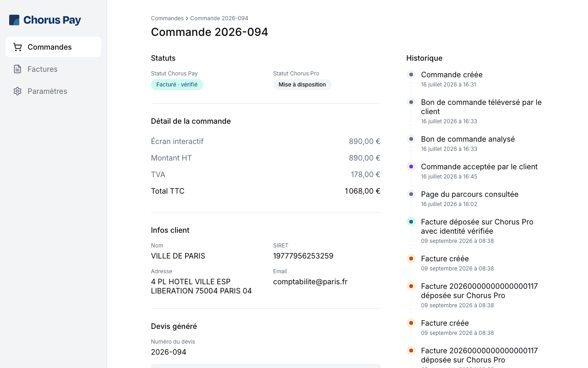Go to Commandes via the breadcrumb link
Viewport: 588px width, 368px height.
pyautogui.click(x=167, y=18)
